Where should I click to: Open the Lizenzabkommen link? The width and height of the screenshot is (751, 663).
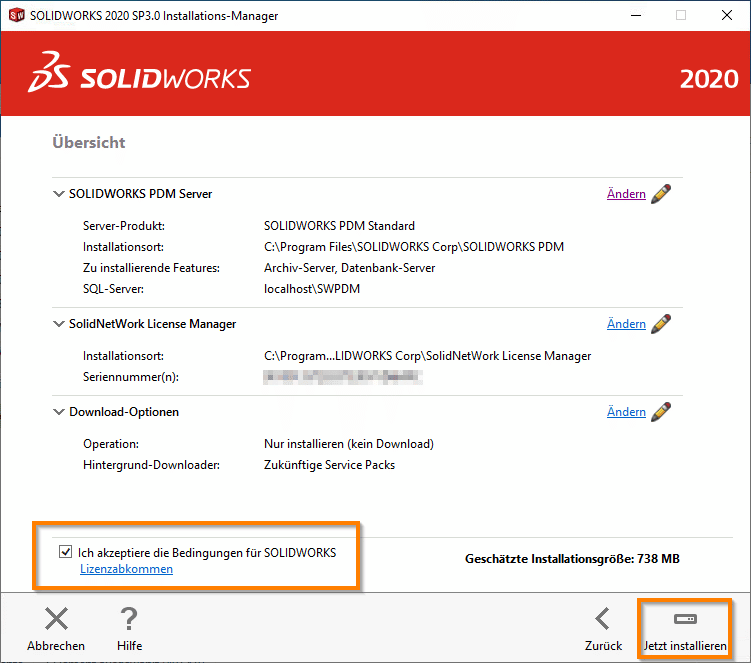coord(126,569)
